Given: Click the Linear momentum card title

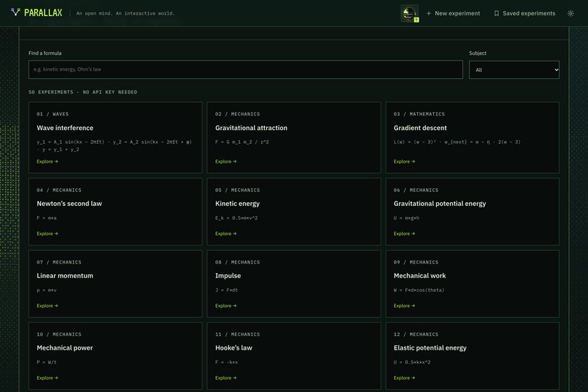Looking at the screenshot, I should pos(65,276).
